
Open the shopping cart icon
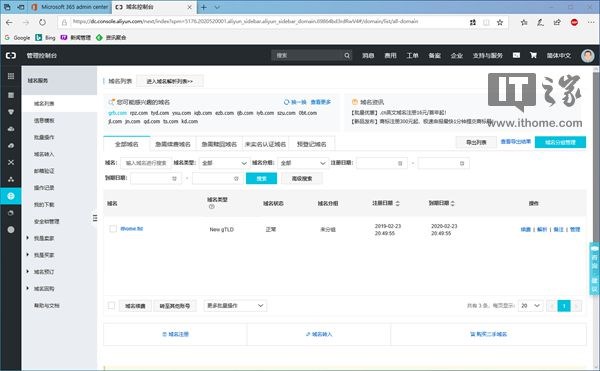point(533,55)
